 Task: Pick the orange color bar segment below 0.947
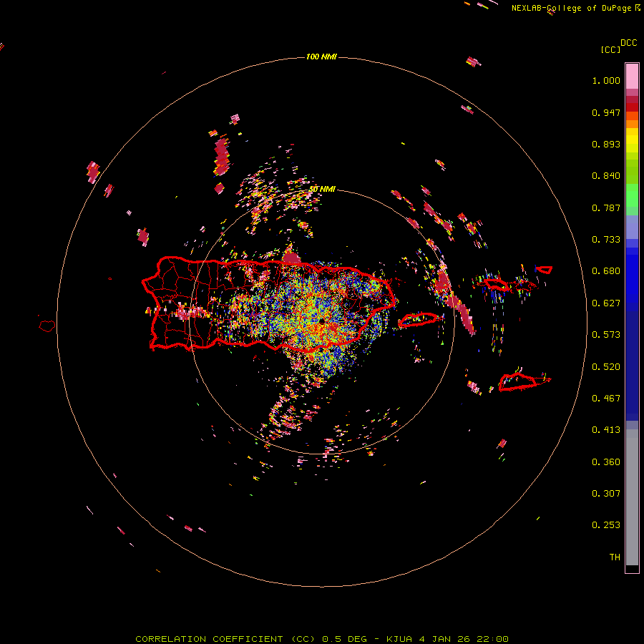(632, 124)
